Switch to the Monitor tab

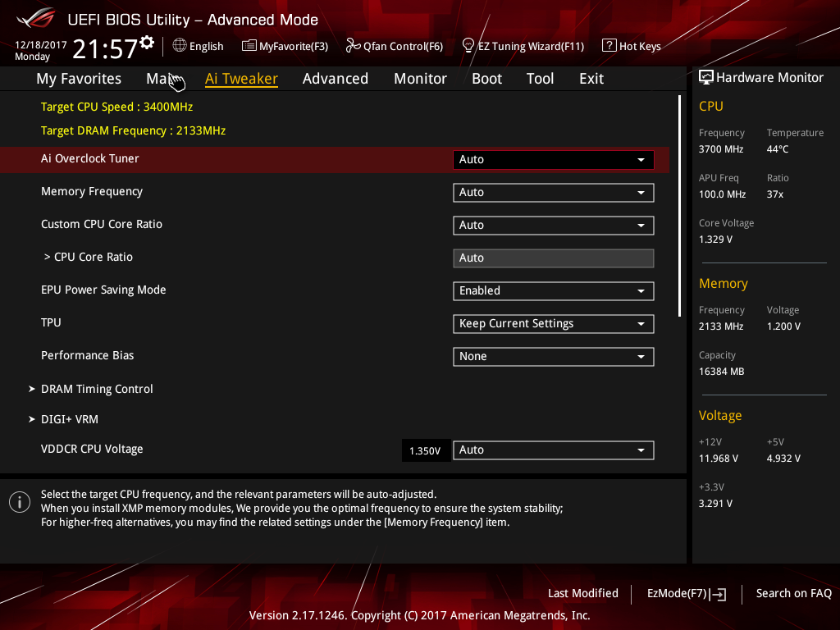point(421,79)
